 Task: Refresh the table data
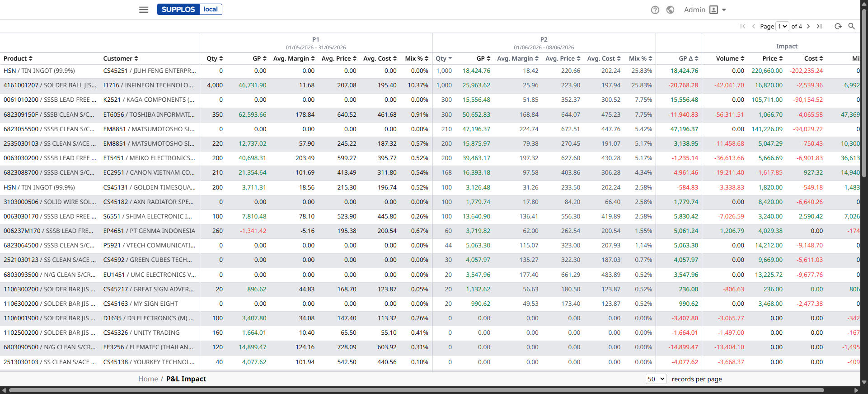838,26
